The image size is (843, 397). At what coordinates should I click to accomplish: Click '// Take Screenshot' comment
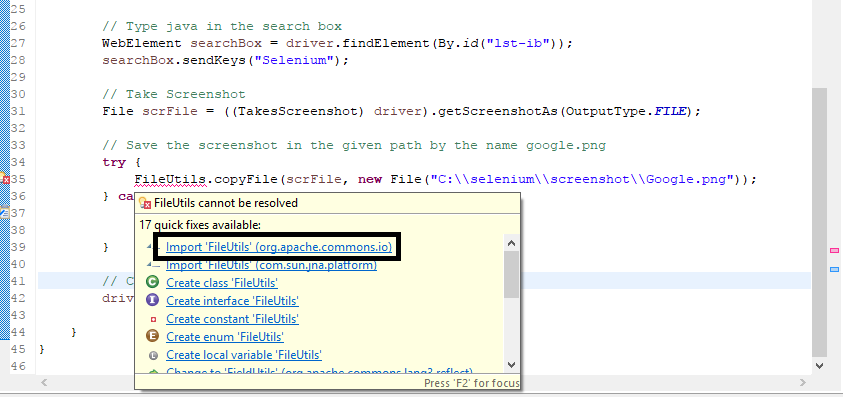coord(174,94)
